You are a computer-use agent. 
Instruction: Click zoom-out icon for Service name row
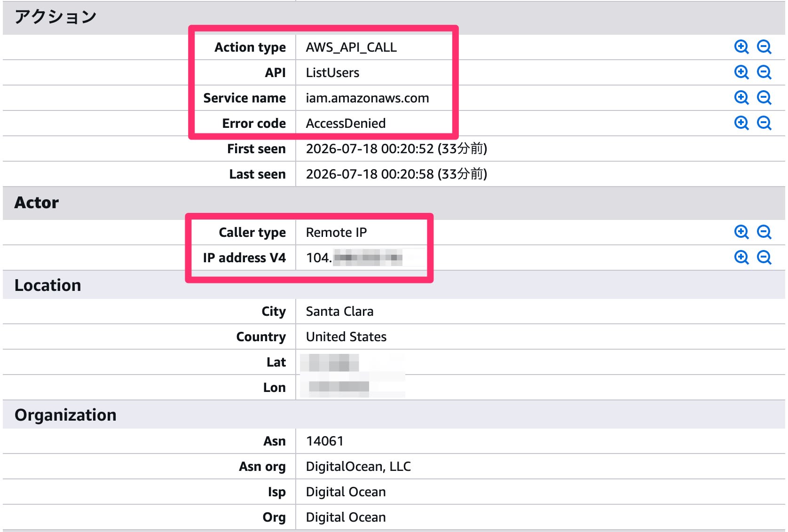[x=764, y=98]
